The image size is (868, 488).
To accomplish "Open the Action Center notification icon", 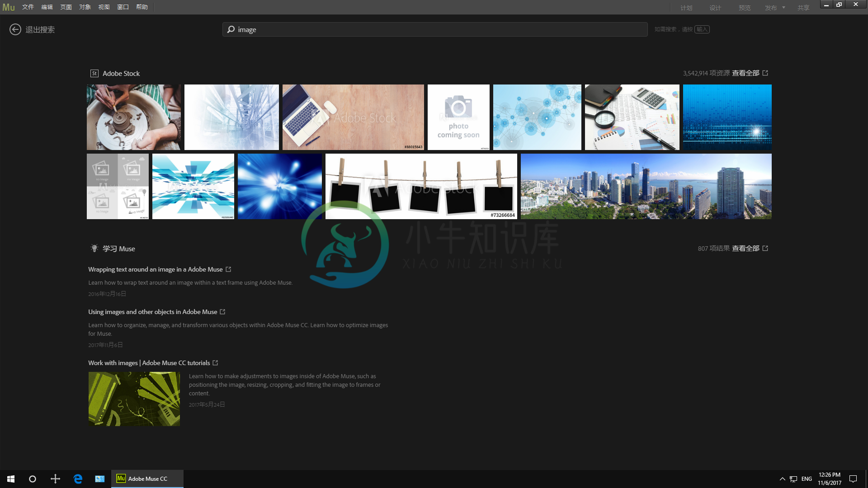I will point(853,479).
